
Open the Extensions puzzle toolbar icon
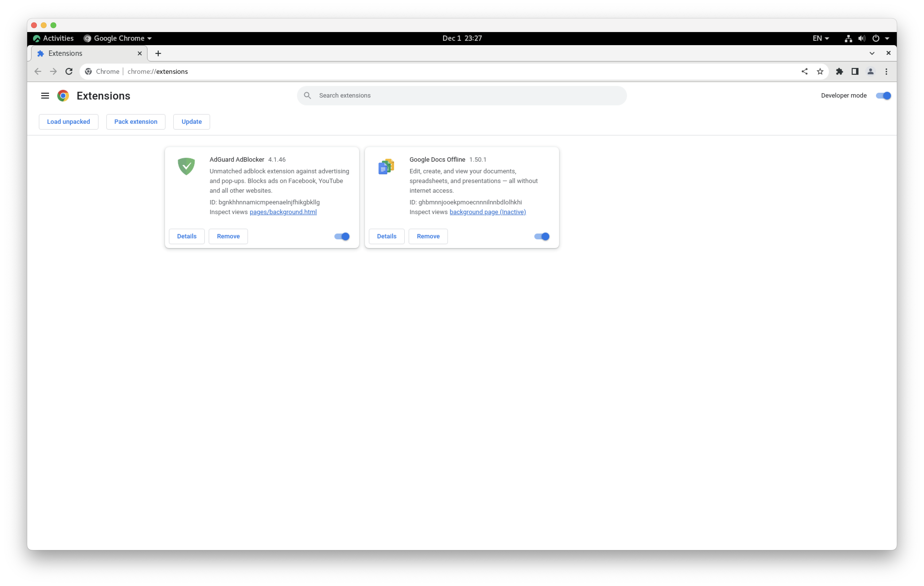pyautogui.click(x=840, y=71)
